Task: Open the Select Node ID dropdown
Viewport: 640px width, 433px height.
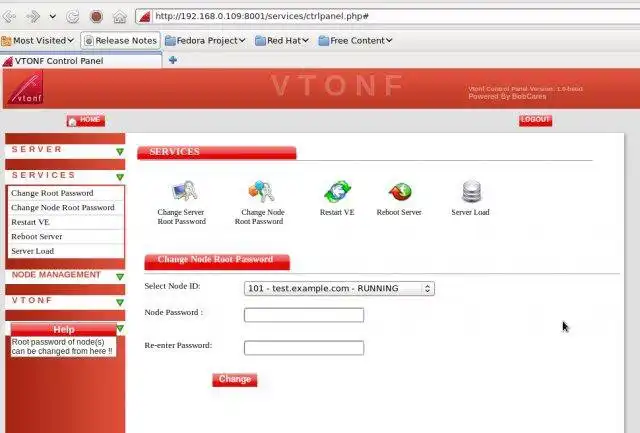Action: (x=339, y=289)
